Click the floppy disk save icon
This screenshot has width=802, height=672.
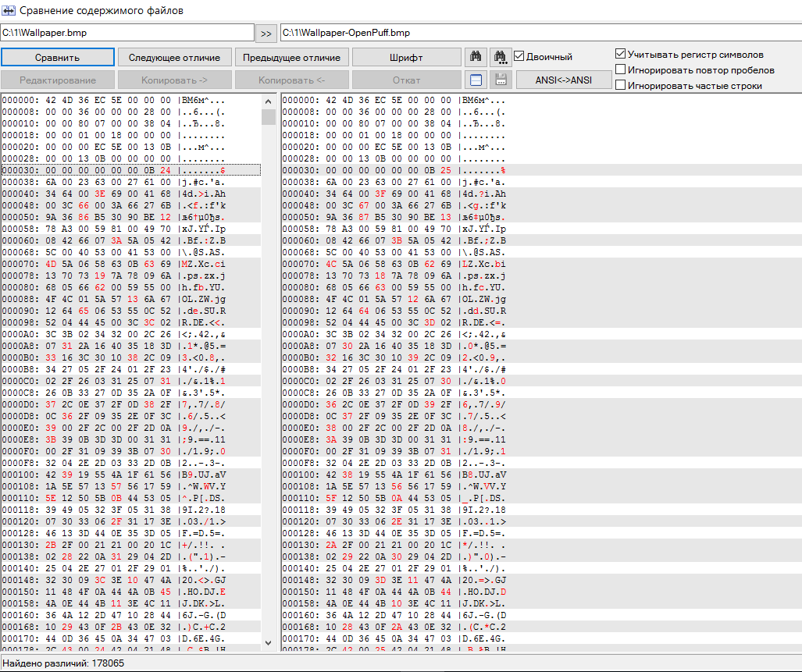click(x=500, y=80)
